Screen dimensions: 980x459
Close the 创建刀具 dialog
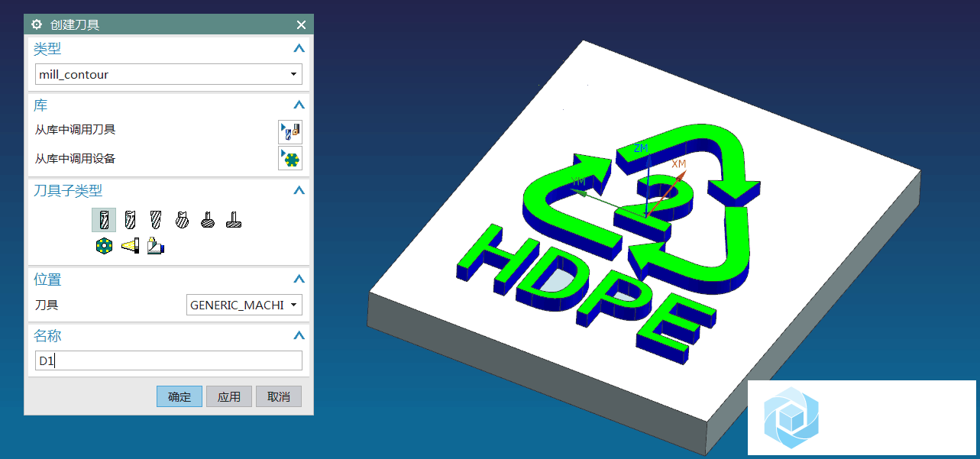(x=301, y=24)
